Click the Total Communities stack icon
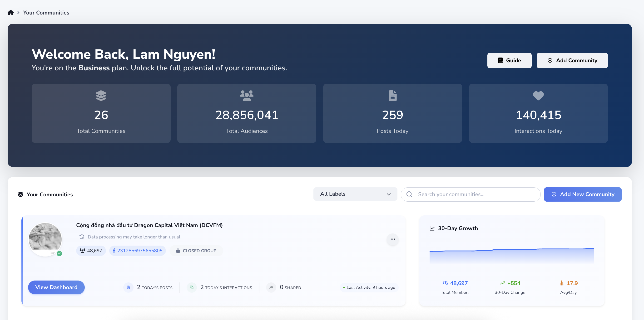Image resolution: width=644 pixels, height=320 pixels. coord(101,95)
